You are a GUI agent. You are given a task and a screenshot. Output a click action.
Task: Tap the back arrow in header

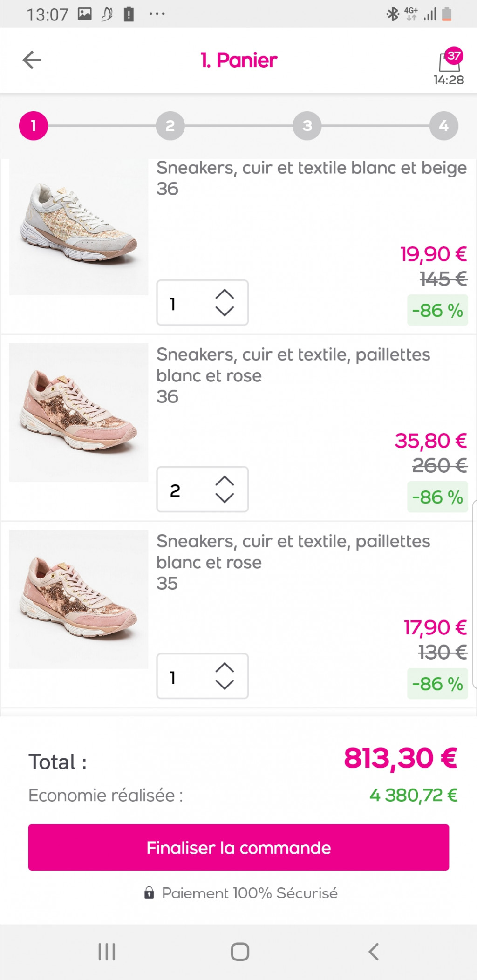click(x=32, y=60)
